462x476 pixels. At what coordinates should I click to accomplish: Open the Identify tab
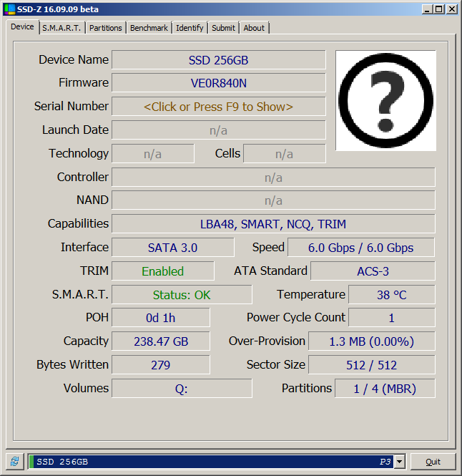click(x=190, y=28)
